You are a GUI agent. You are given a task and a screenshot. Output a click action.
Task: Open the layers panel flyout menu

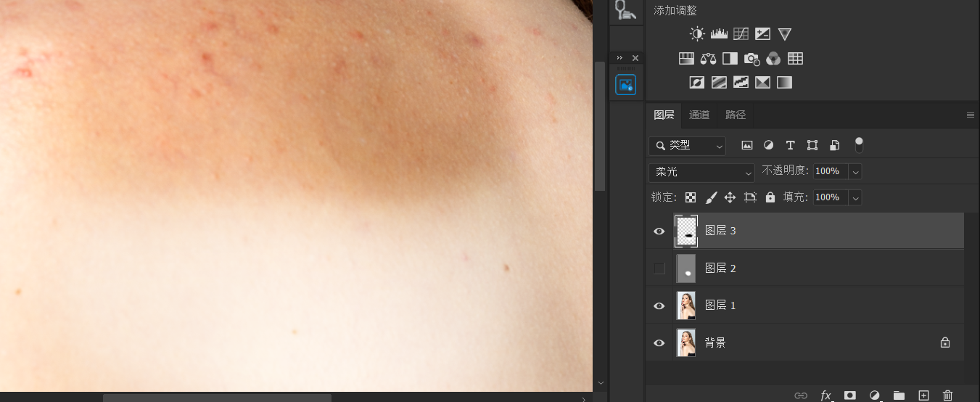point(970,115)
